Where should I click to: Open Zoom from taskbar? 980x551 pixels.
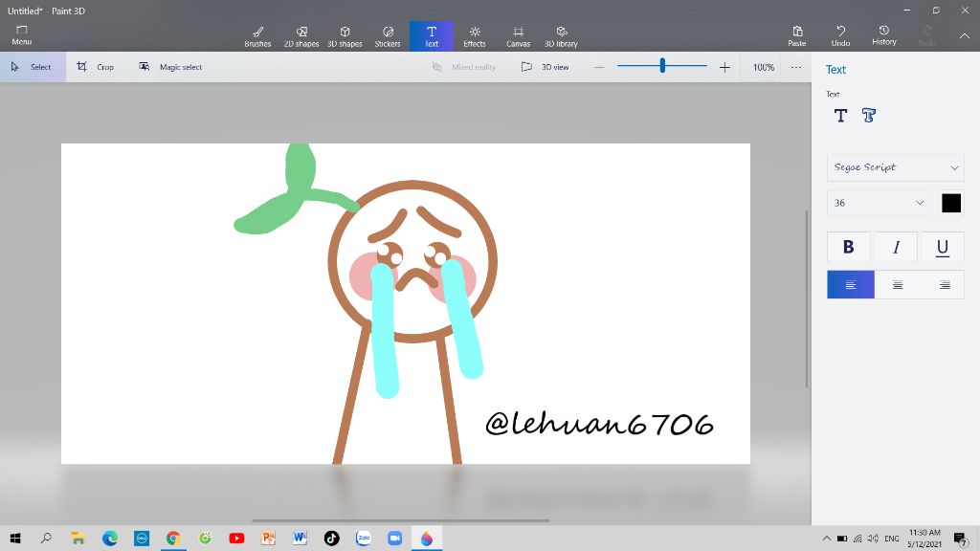395,538
